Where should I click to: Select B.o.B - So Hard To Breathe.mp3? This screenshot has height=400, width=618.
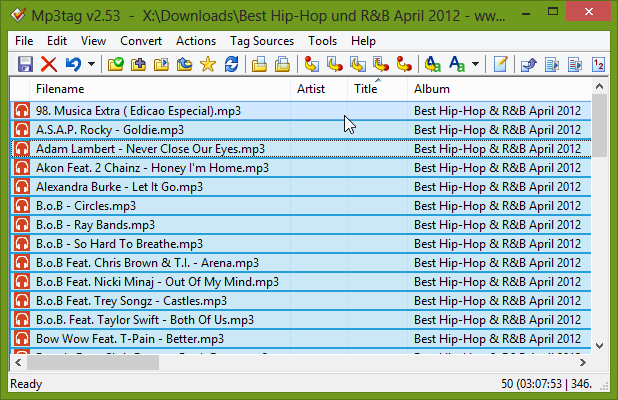301,244
